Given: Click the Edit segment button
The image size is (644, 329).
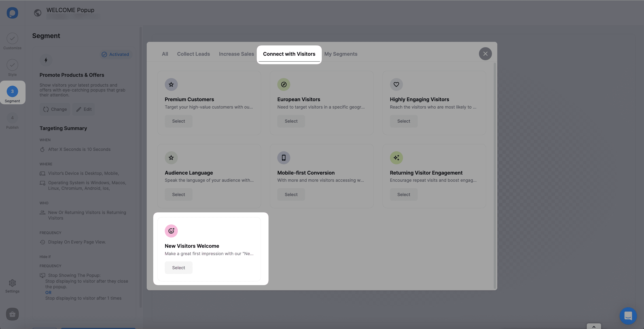Looking at the screenshot, I should tap(84, 109).
